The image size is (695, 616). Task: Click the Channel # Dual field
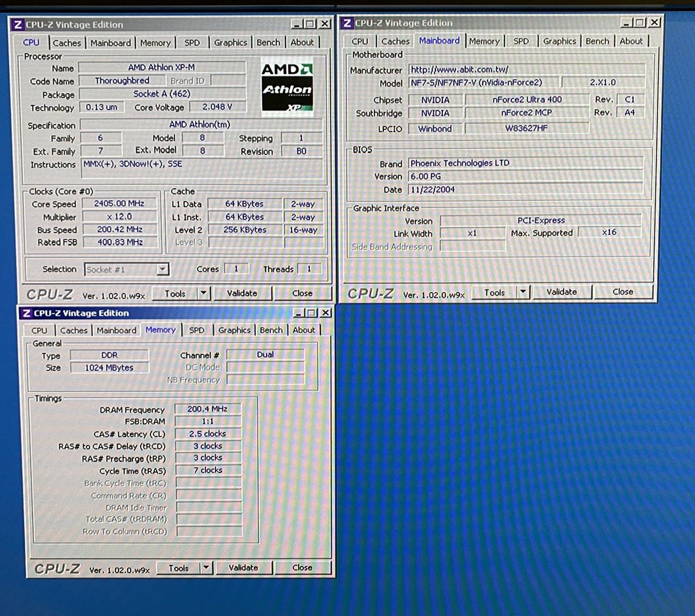click(265, 355)
